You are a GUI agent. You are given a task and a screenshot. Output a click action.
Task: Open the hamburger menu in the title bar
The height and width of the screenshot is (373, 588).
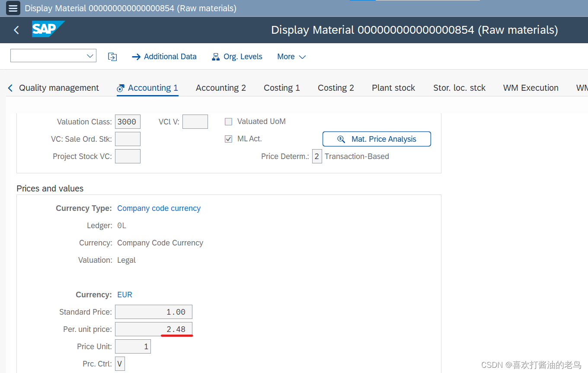tap(13, 8)
